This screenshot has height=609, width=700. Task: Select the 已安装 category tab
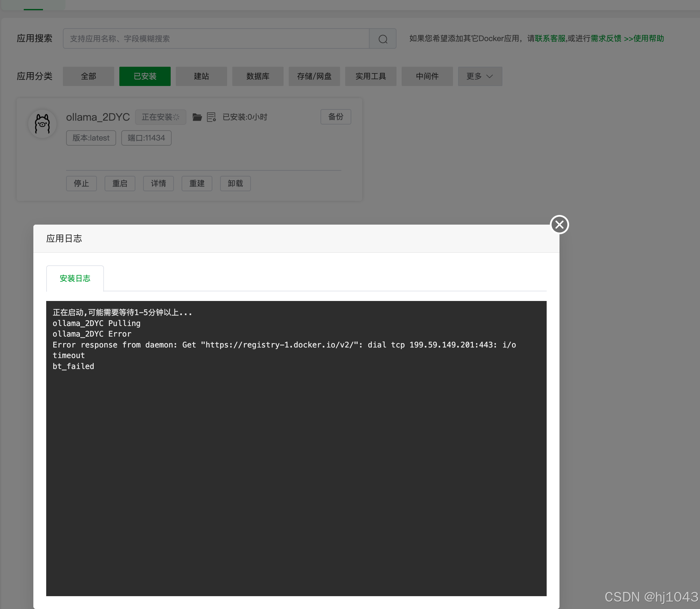click(145, 76)
